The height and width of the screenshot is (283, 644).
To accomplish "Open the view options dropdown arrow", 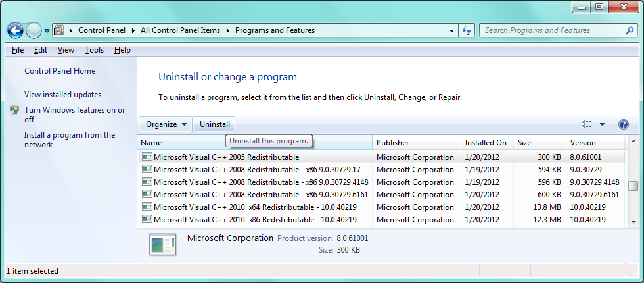I will click(x=602, y=124).
